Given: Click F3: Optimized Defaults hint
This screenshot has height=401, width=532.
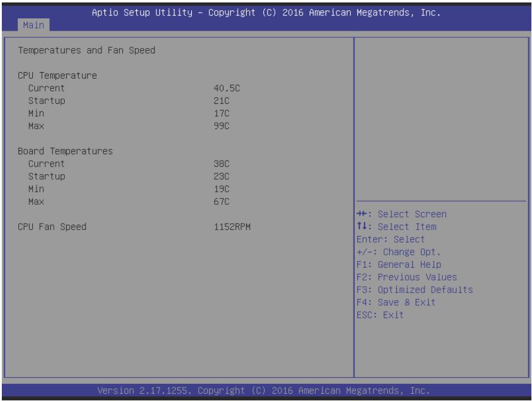Looking at the screenshot, I should pos(415,290).
